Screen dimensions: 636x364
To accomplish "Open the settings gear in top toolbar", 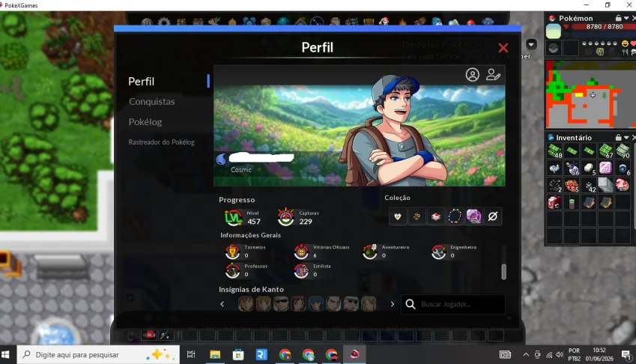I will pos(164,22).
